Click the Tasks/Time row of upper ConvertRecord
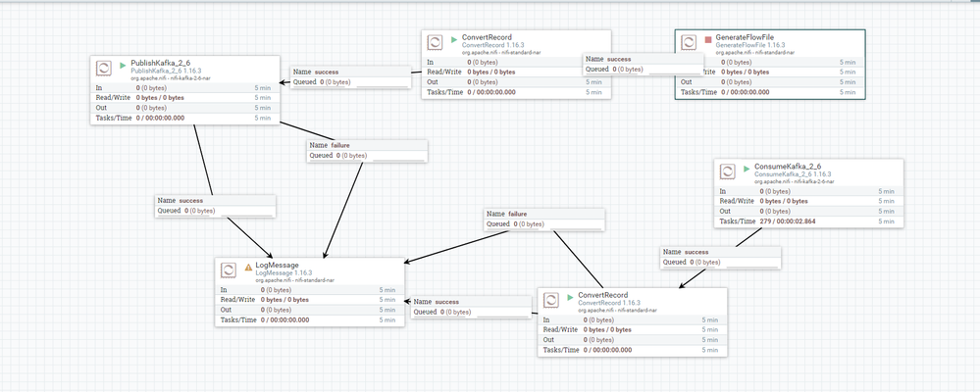 (516, 92)
